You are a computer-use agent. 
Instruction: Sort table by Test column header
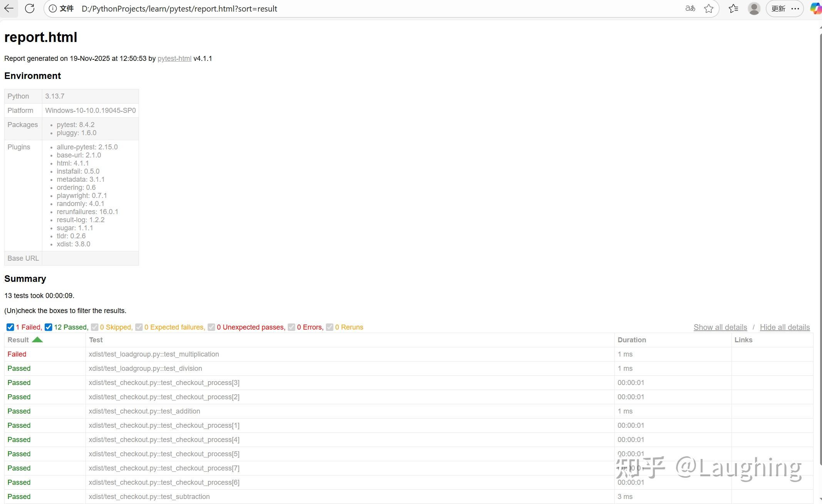96,340
